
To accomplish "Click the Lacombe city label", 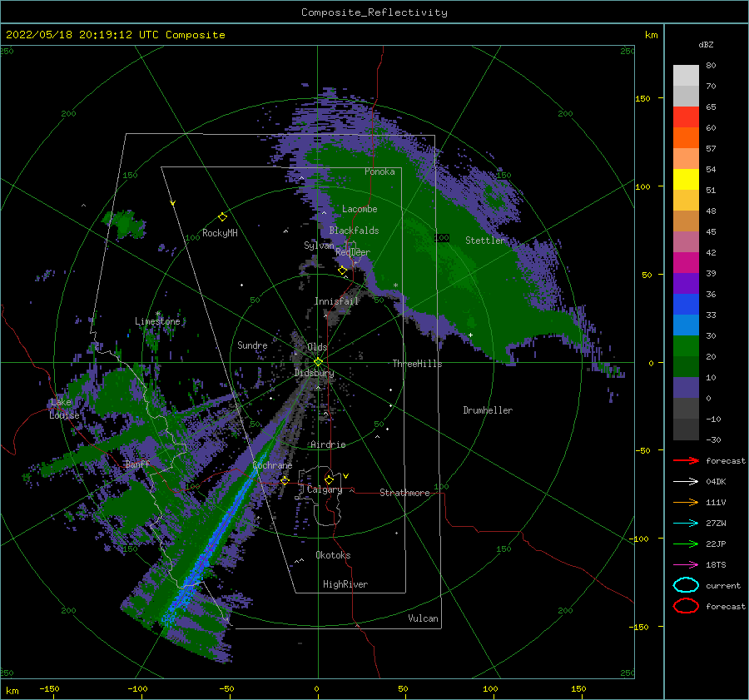I will click(x=360, y=209).
